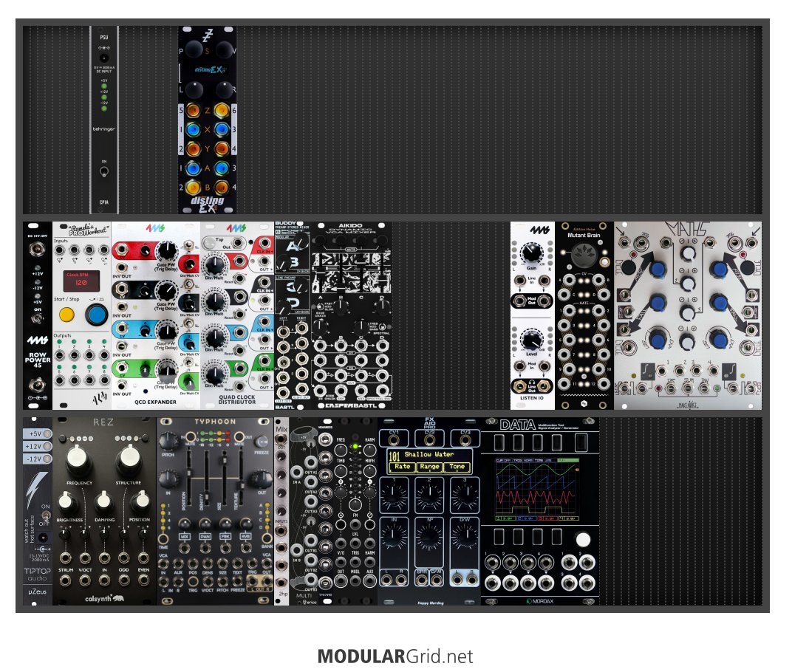Viewport: 792px width, 672px height.
Task: Click the Maths module title
Action: pyautogui.click(x=687, y=229)
